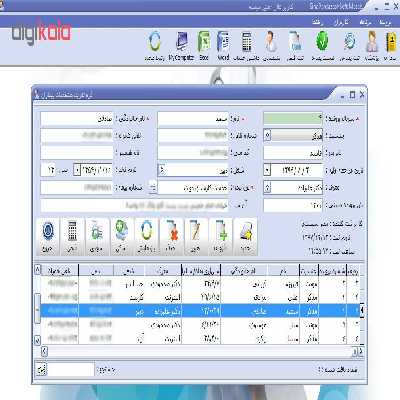Click the doctor in white coat icon
Viewport: 400px width, 400px height.
(x=271, y=42)
